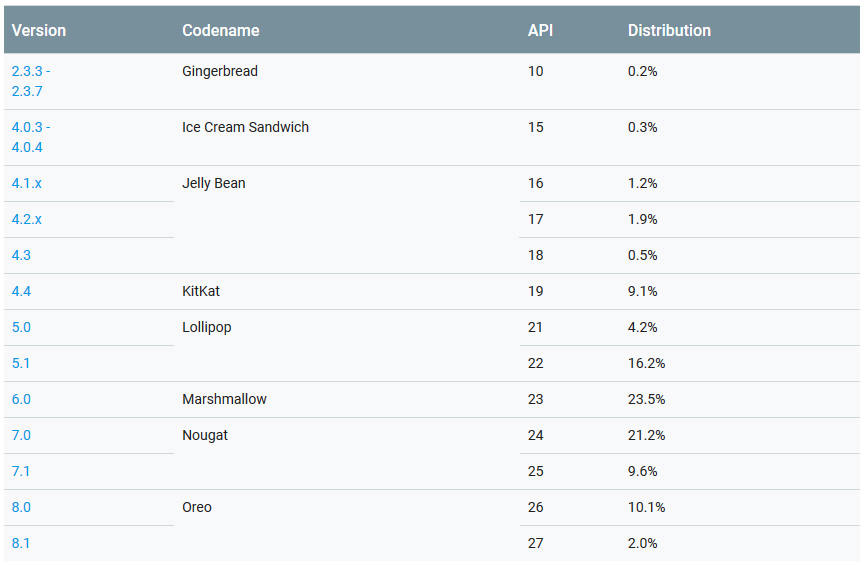Click the 4.4 KitKat version link
The height and width of the screenshot is (565, 864).
21,291
